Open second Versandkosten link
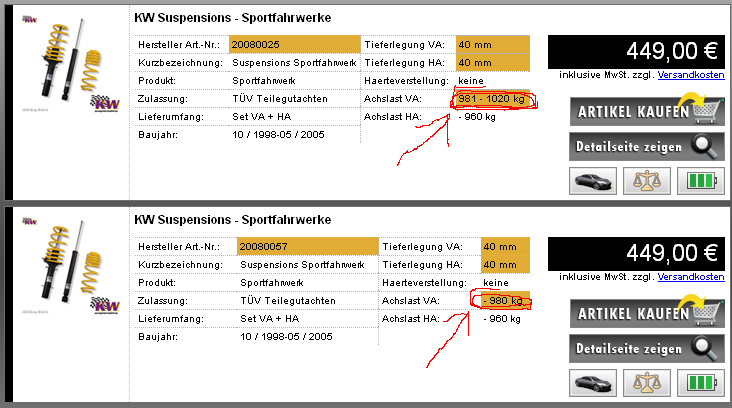This screenshot has height=408, width=732. coord(691,277)
